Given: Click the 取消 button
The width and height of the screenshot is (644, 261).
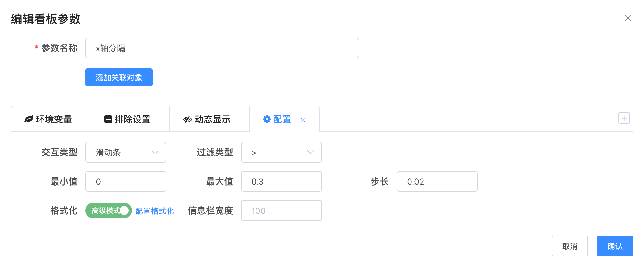Looking at the screenshot, I should (x=570, y=246).
